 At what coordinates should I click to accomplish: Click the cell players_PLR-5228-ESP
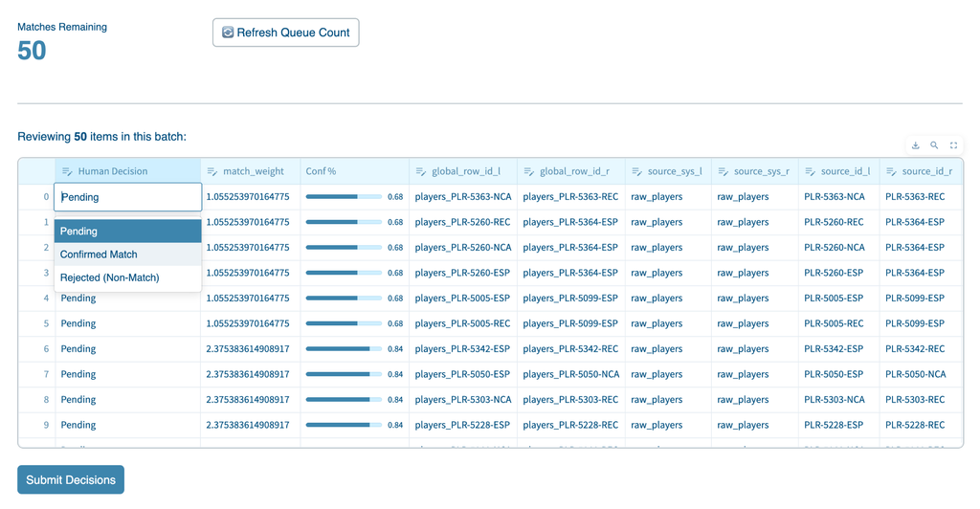[463, 425]
